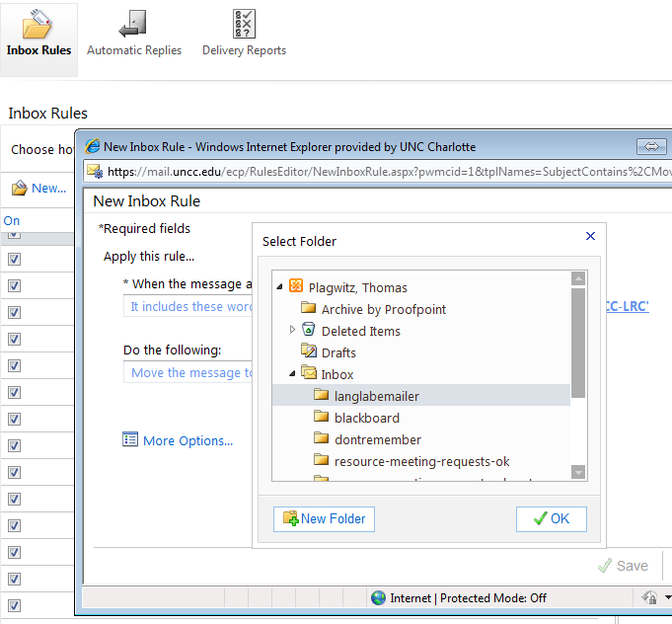
Task: Click the Deleted Items recycle bin icon
Action: click(309, 331)
